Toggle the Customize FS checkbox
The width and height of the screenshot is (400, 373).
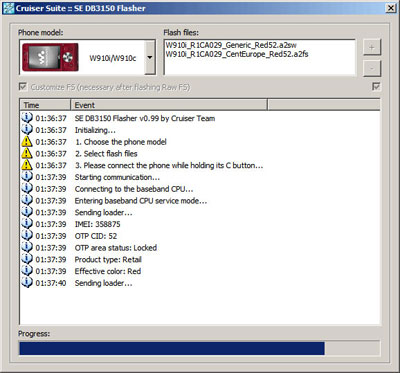[x=23, y=87]
